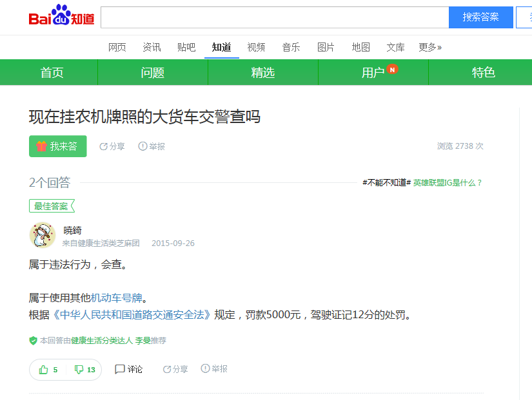532x400 pixels.
Task: Report the answer using bottom 举报 icon
Action: (x=205, y=369)
